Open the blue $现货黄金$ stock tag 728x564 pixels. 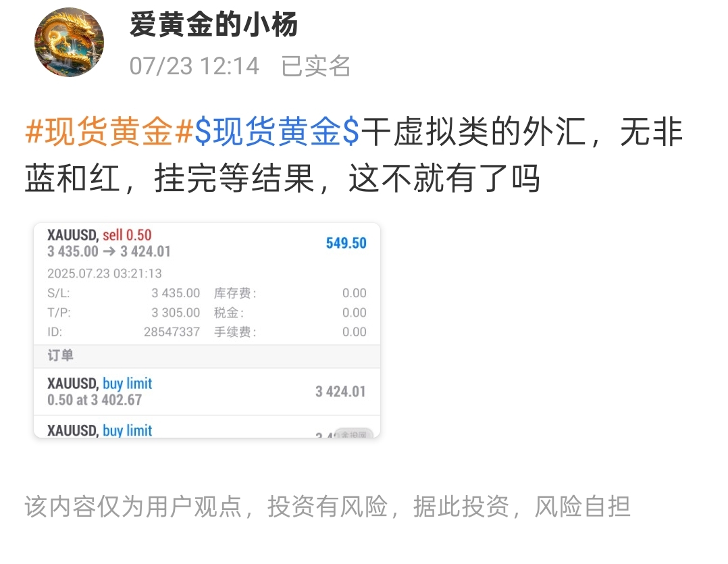tap(277, 132)
